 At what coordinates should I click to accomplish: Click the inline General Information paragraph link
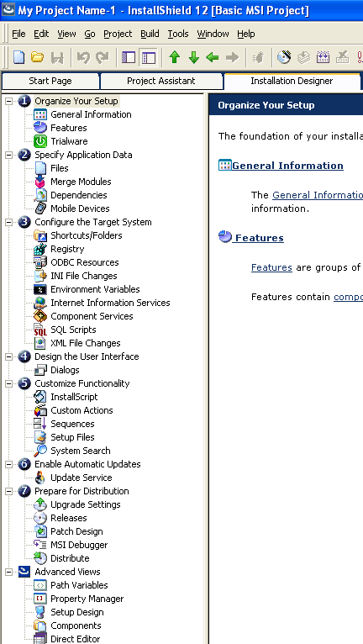click(318, 195)
